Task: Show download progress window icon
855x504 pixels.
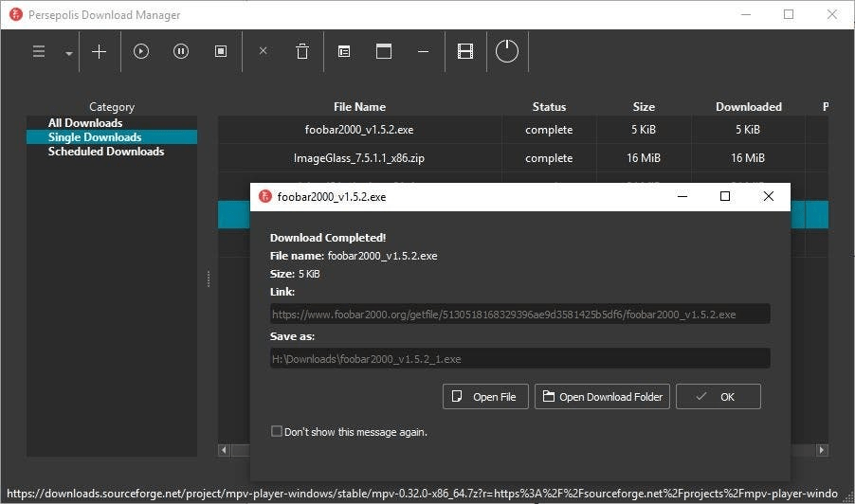Action: coord(384,52)
